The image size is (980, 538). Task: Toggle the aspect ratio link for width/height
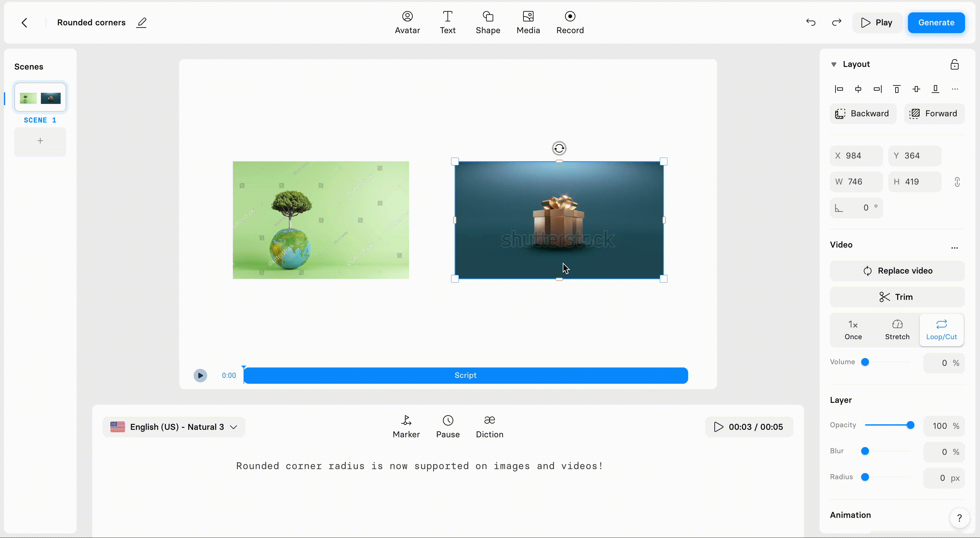click(x=957, y=182)
